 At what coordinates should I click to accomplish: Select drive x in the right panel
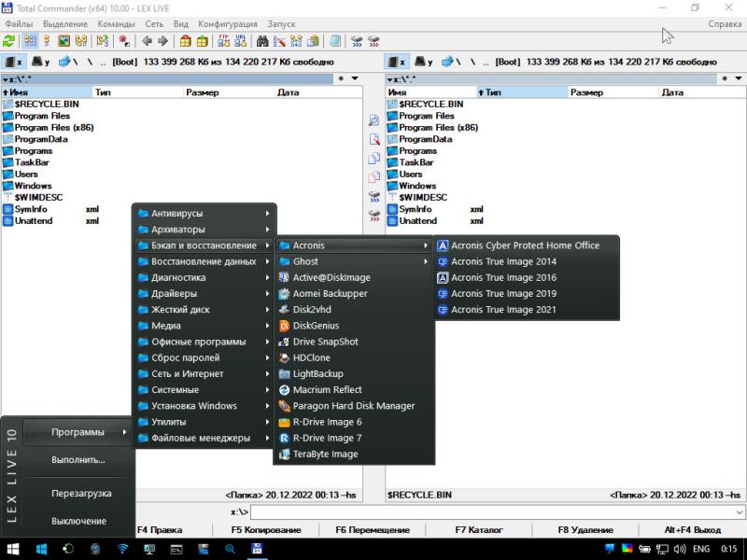click(397, 62)
